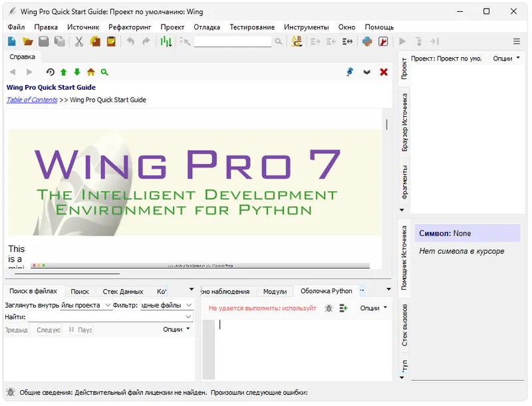Select the Стек вызовов vertical tab

point(404,325)
